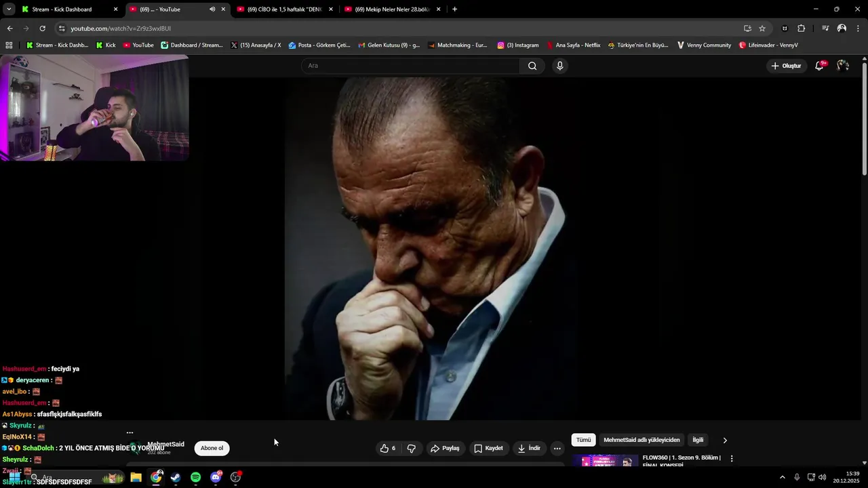868x488 pixels.
Task: Go back to previous page
Action: click(x=9, y=28)
